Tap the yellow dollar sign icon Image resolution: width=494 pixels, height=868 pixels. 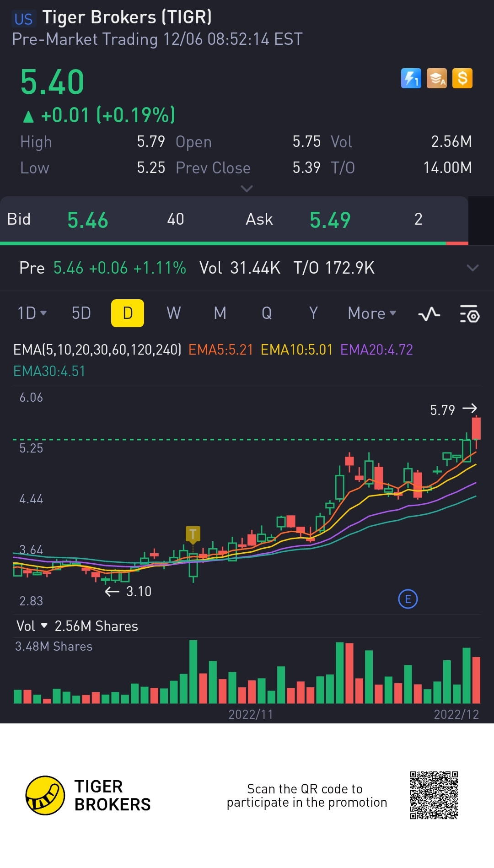pos(462,78)
